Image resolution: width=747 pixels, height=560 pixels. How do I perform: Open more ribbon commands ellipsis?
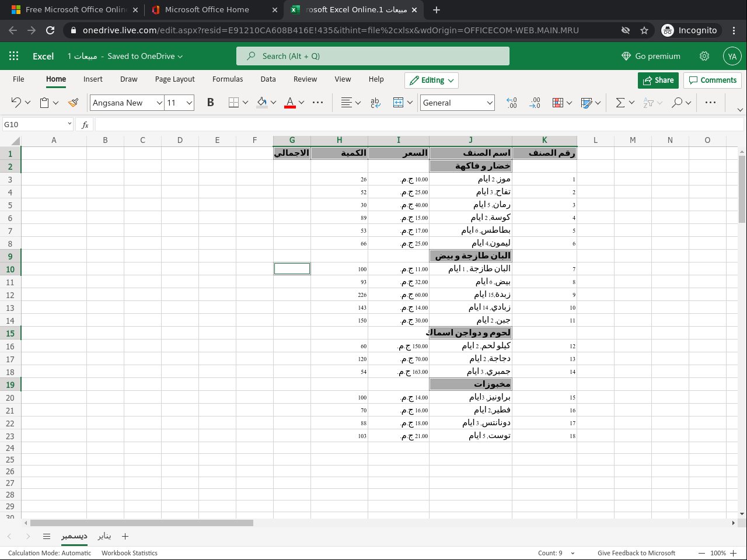pos(710,103)
